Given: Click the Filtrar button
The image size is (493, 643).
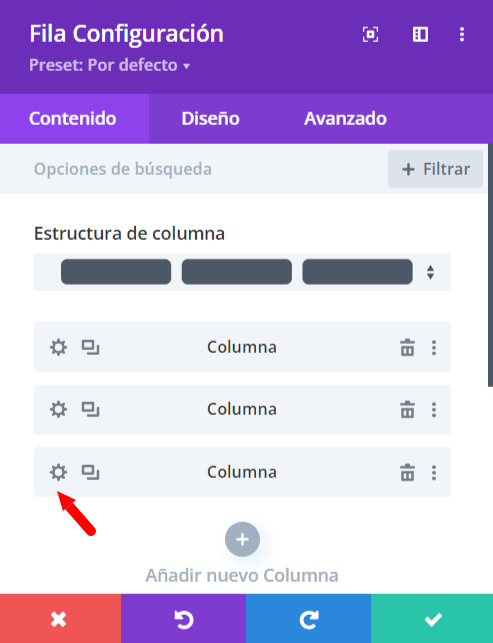Looking at the screenshot, I should [x=436, y=169].
